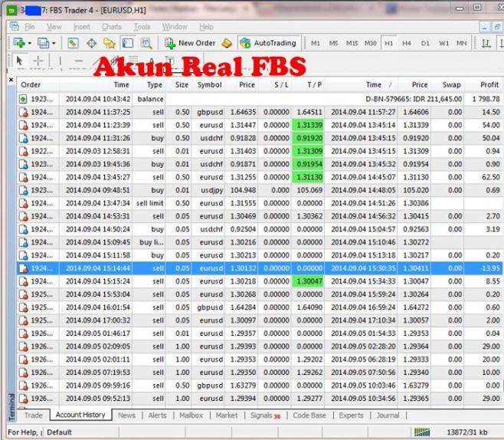The image size is (504, 440).
Task: Open the Charts menu
Action: [x=112, y=27]
